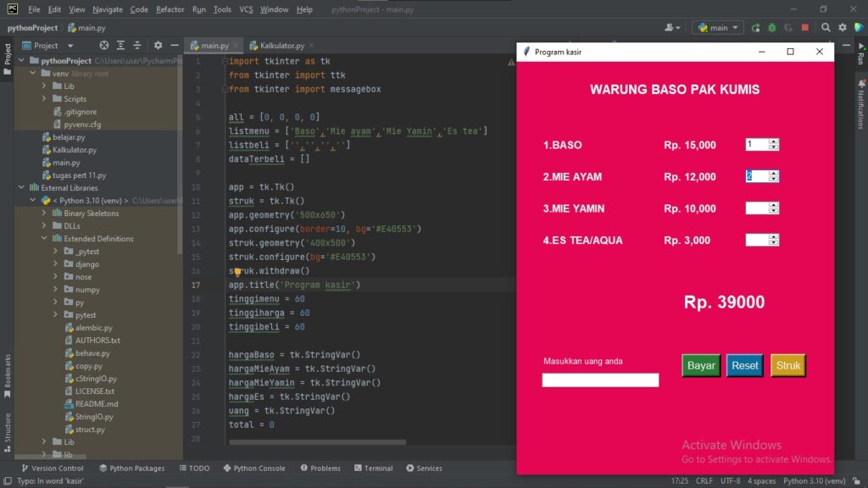Expand the django folder
Screen dimensions: 868x488
tap(55, 264)
